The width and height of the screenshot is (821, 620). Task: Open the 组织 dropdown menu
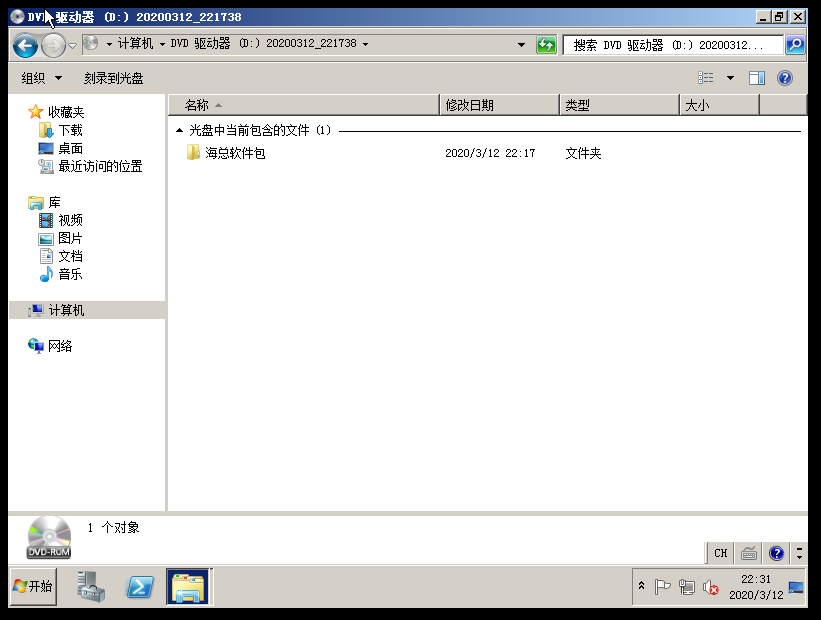[36, 77]
